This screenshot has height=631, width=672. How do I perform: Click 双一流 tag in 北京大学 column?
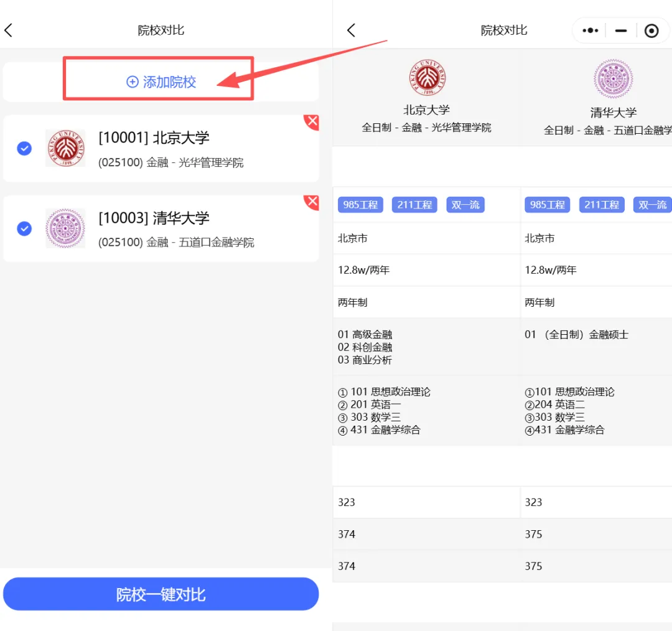[465, 205]
